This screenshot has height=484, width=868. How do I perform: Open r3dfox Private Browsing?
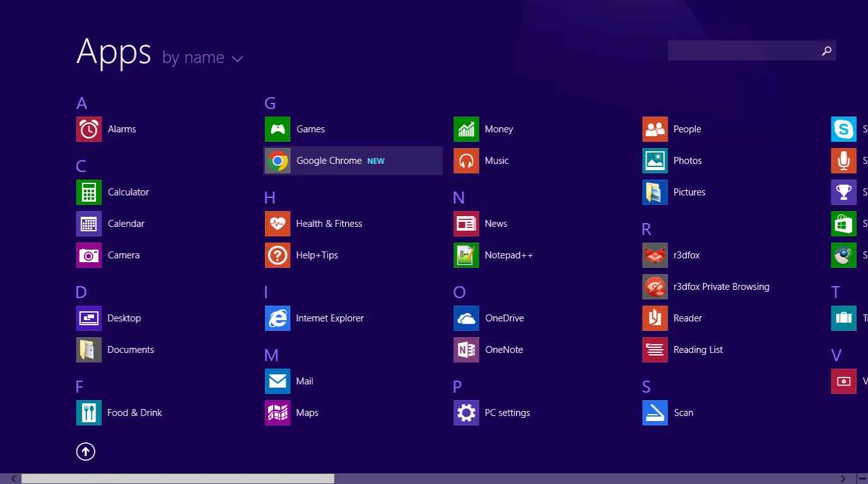click(706, 287)
